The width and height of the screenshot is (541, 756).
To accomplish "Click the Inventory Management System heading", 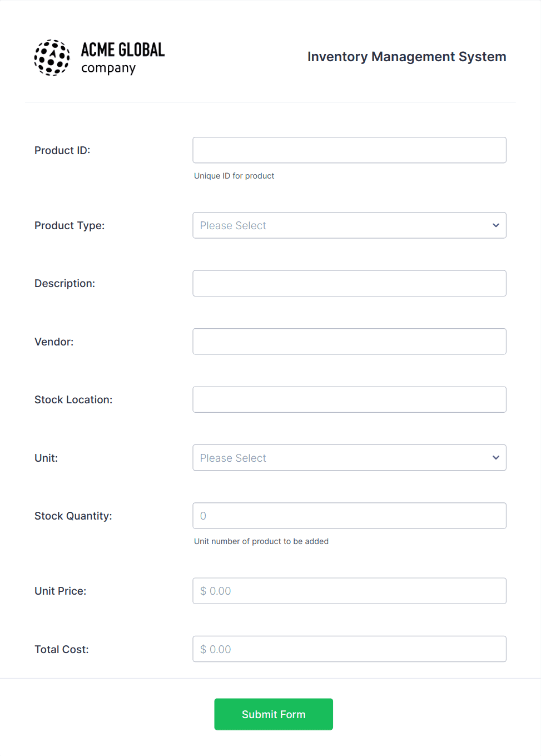I will 406,56.
